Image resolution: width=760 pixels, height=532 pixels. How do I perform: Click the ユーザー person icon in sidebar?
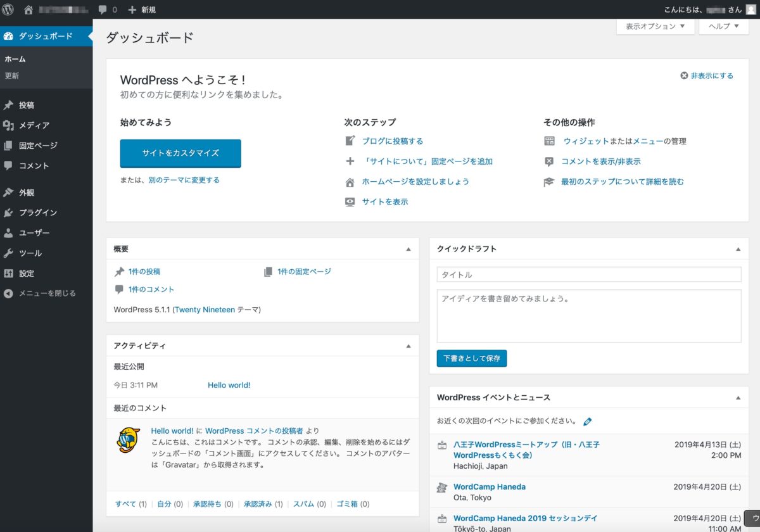click(8, 233)
